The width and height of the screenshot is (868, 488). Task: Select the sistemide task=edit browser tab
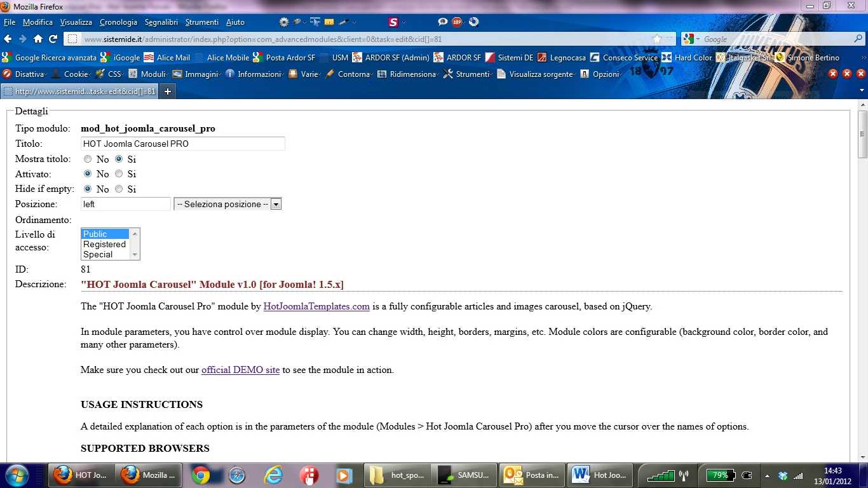click(79, 91)
